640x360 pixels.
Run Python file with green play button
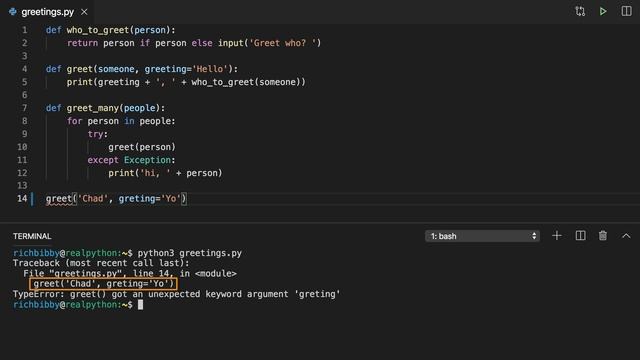603,11
